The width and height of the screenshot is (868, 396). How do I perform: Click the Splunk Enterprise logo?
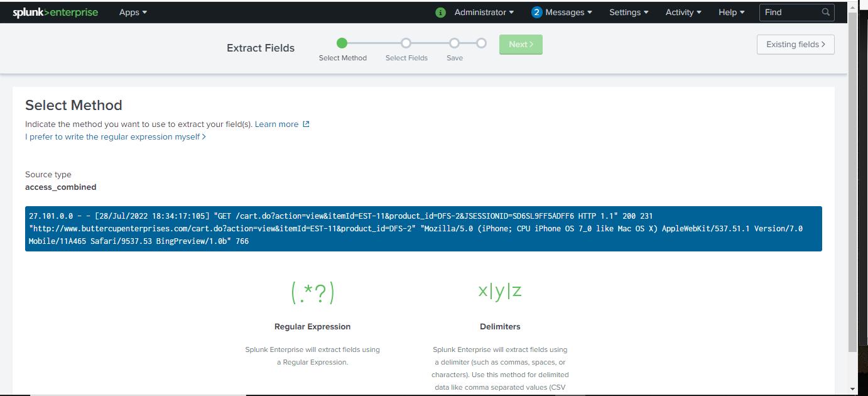point(55,12)
